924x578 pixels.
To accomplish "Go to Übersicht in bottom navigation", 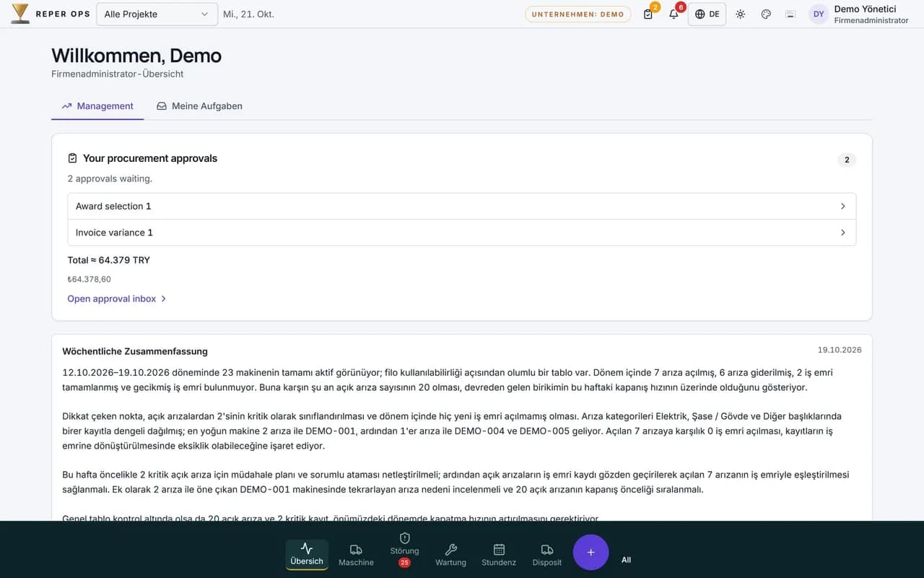I will click(307, 554).
